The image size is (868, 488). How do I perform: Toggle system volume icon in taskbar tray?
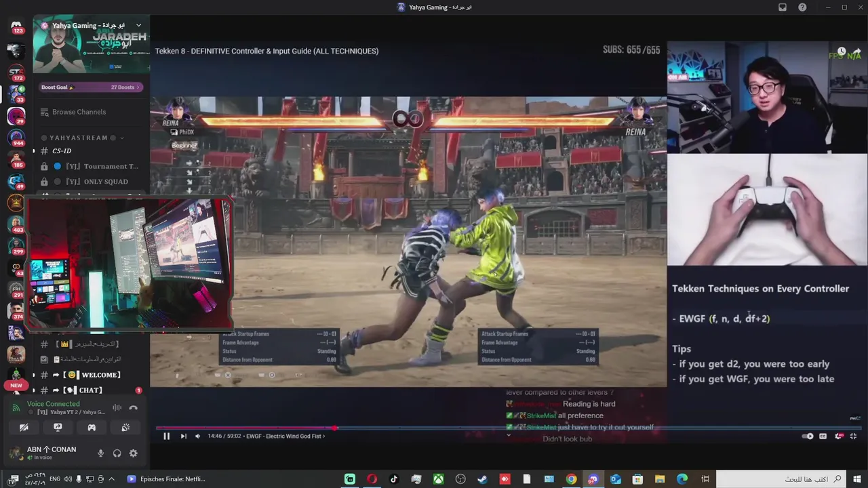click(68, 479)
